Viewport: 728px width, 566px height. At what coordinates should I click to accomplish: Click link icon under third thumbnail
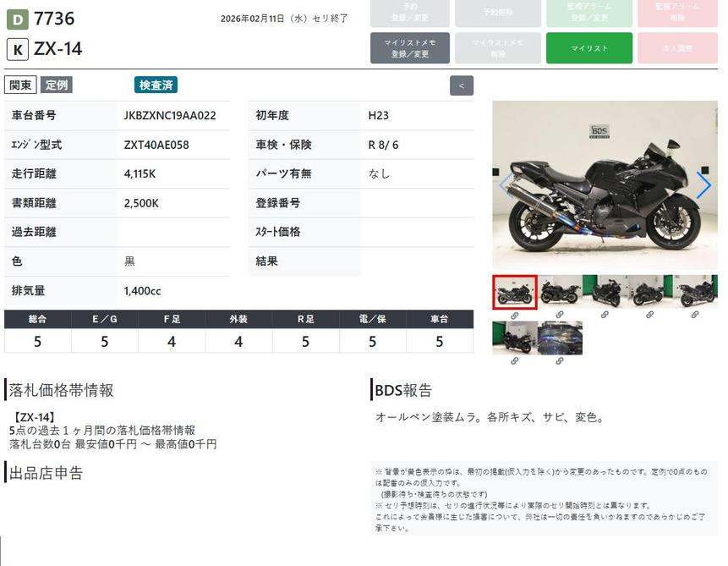click(x=605, y=315)
